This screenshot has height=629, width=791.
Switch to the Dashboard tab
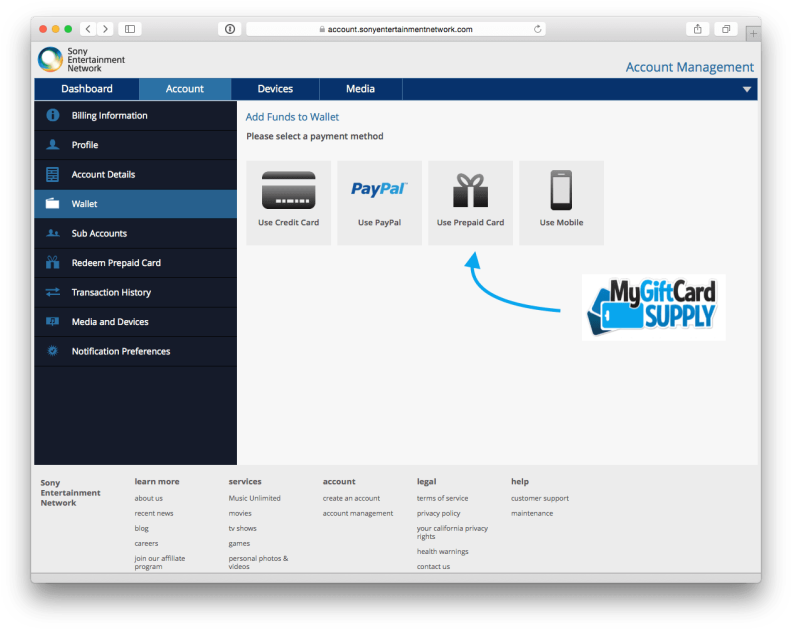point(87,89)
